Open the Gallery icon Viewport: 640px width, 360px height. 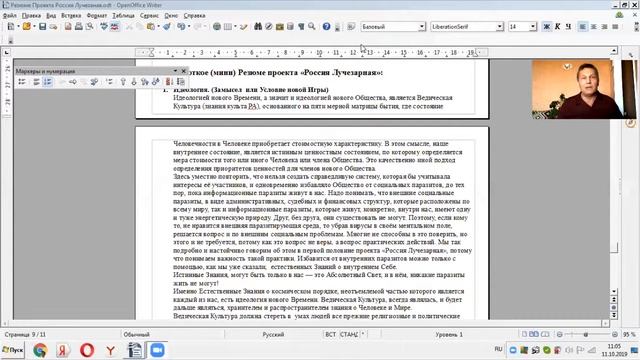tap(280, 27)
